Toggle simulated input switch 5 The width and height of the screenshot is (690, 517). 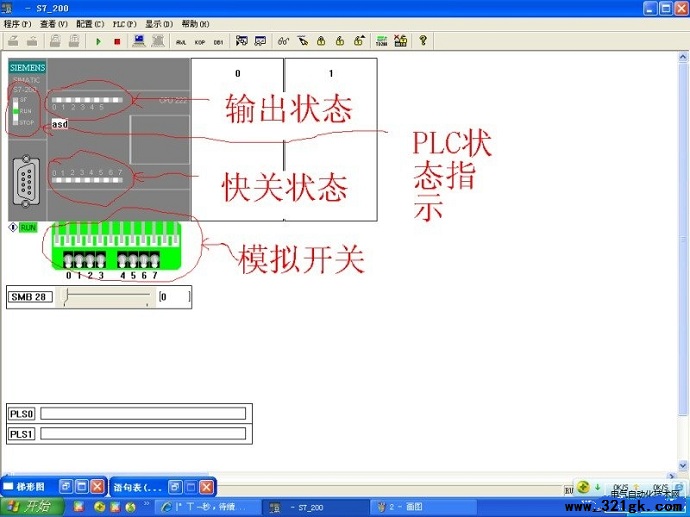[x=133, y=260]
